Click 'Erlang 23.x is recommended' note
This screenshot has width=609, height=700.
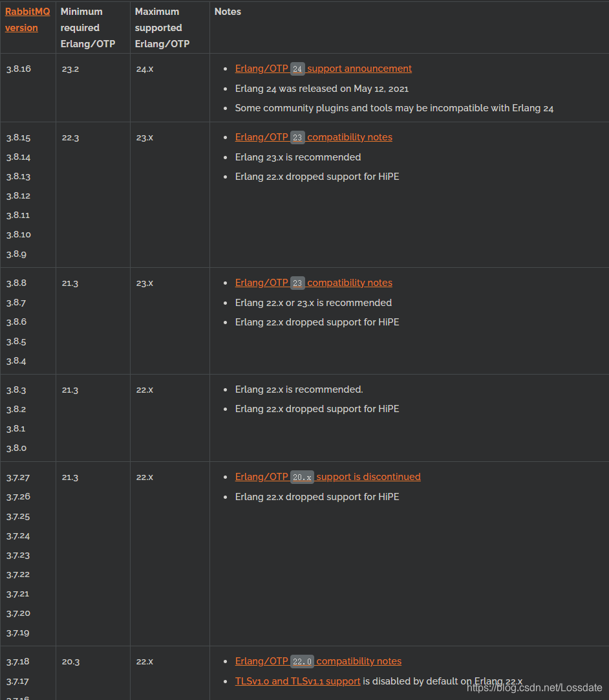pos(298,157)
